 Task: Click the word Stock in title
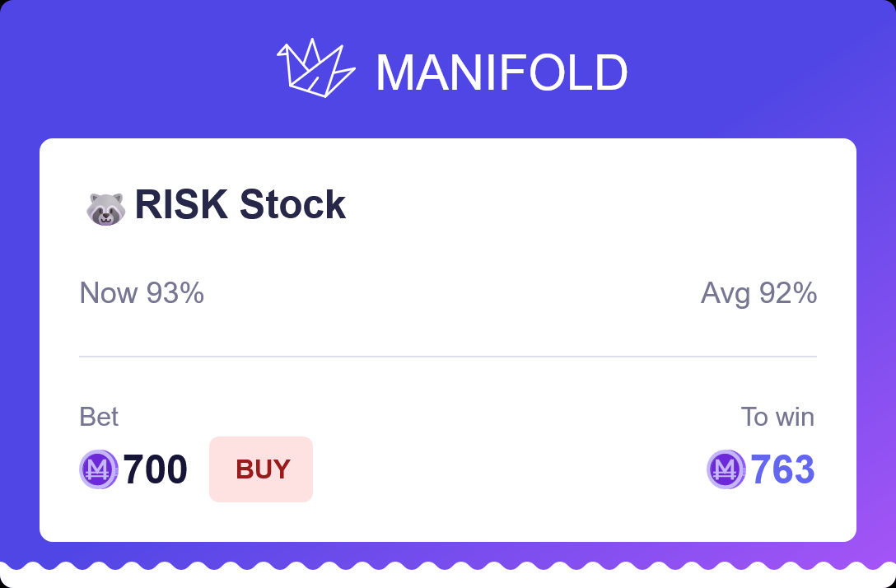pyautogui.click(x=292, y=204)
